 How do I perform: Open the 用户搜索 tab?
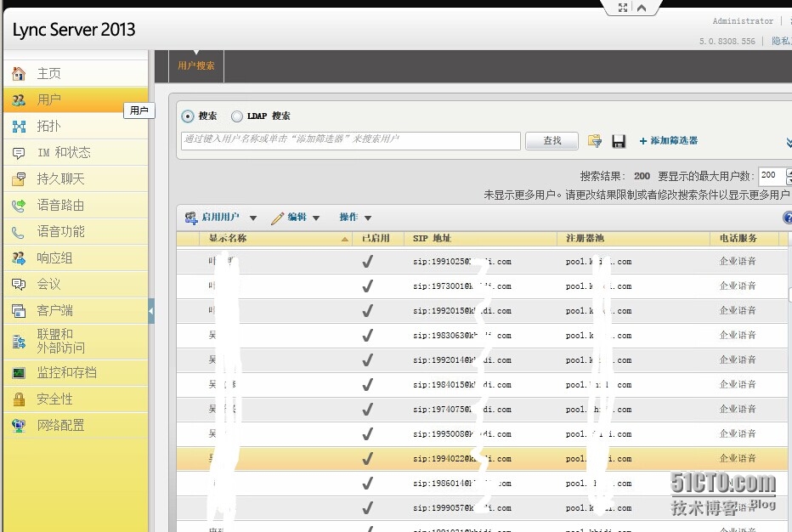196,65
